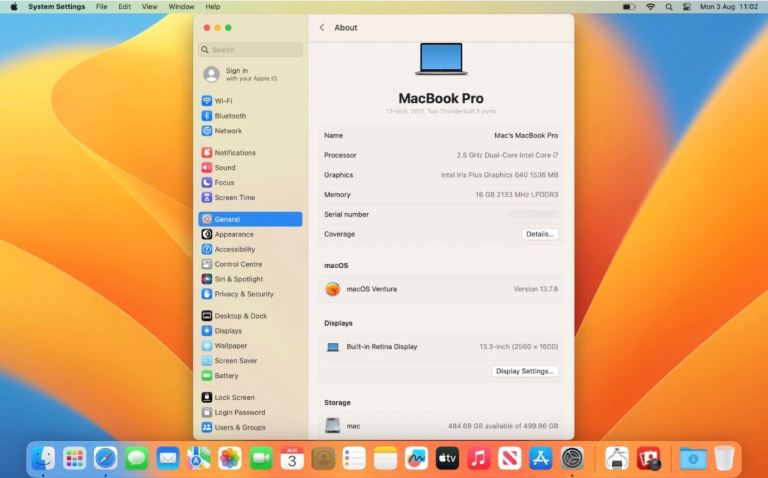Click the Mac's MacBook Pro name value
This screenshot has height=478, width=768.
click(x=526, y=136)
